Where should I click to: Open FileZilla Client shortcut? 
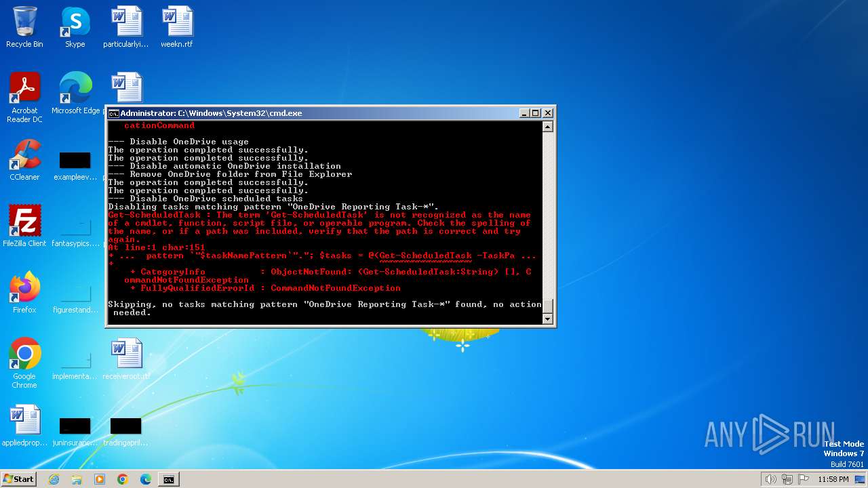pyautogui.click(x=24, y=226)
